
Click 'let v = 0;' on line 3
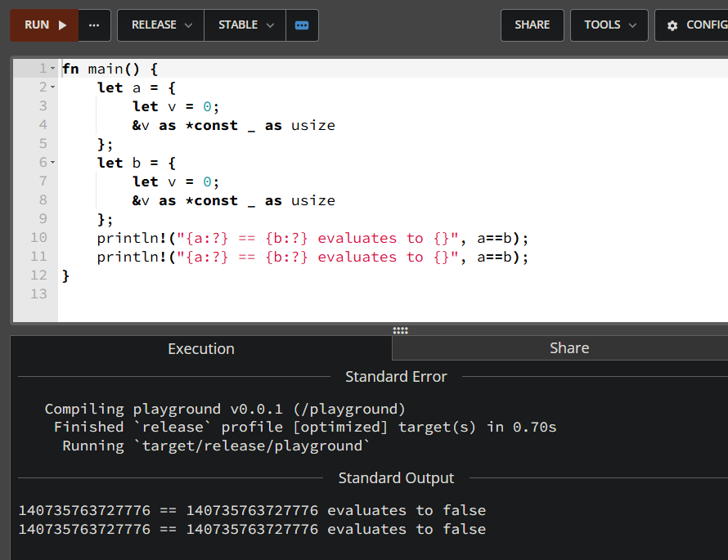(176, 106)
